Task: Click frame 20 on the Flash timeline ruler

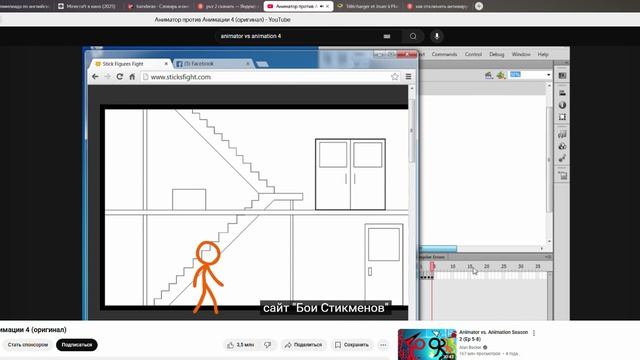Action: coord(487,267)
